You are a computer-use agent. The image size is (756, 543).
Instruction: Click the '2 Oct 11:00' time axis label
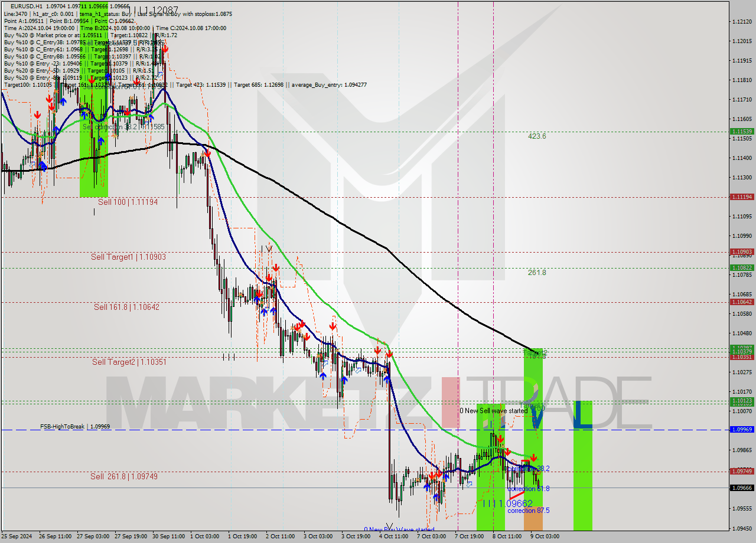coord(280,537)
